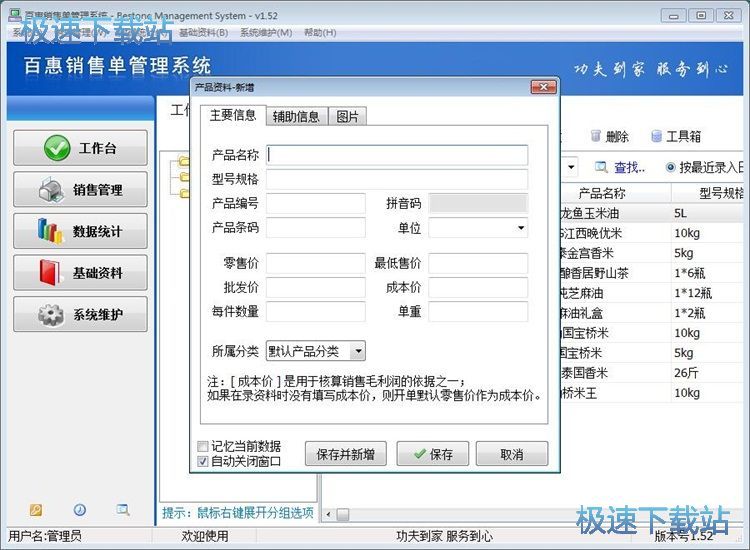Select the 麻油礼盒 table row
The image size is (750, 550).
pos(651,313)
